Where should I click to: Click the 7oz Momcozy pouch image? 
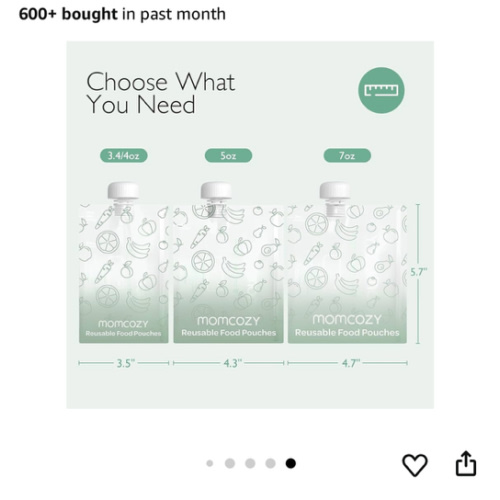pos(347,263)
